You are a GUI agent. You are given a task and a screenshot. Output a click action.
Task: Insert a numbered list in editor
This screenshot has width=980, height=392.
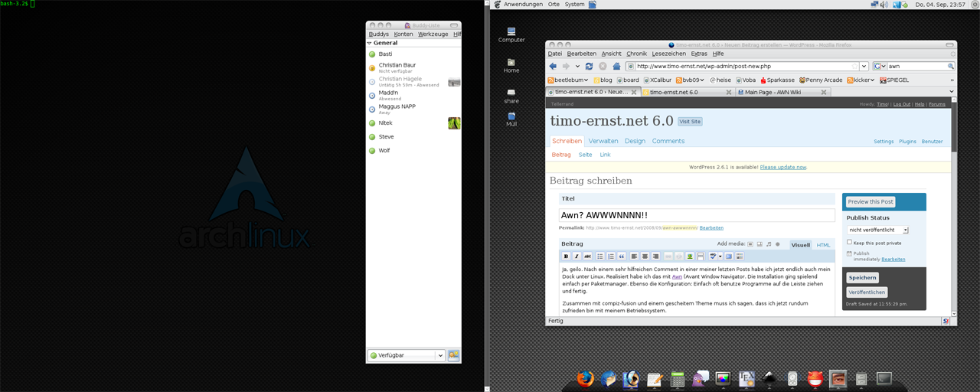pyautogui.click(x=611, y=256)
